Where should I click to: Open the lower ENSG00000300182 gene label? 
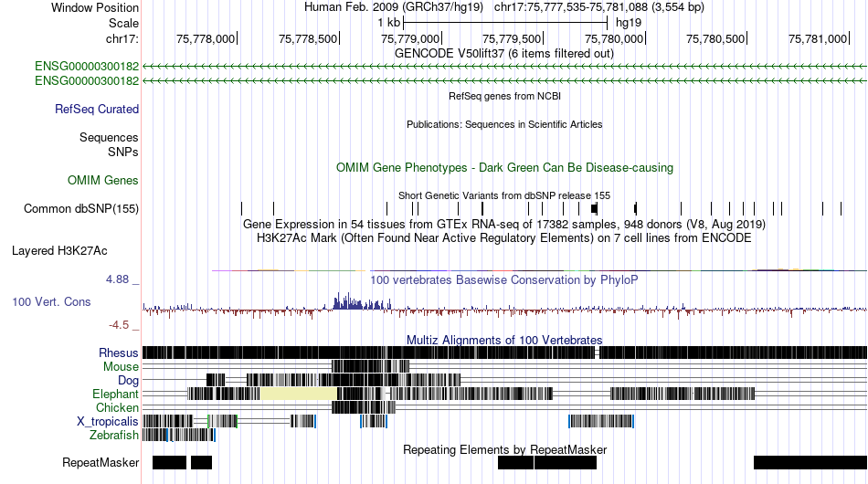87,80
